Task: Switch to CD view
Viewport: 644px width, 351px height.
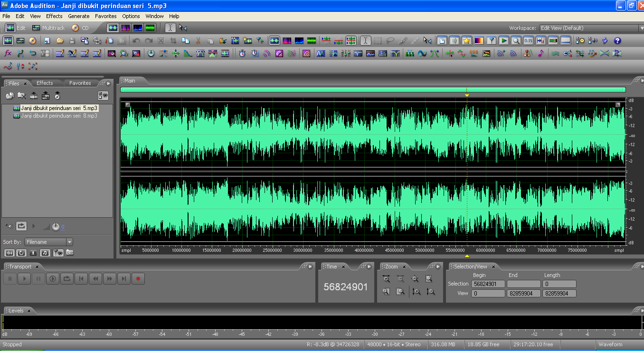Action: (80, 28)
